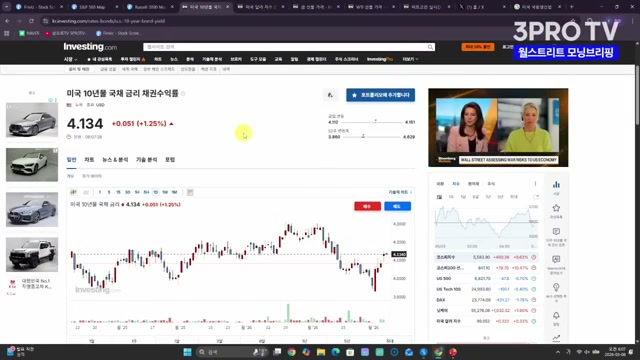Click the blue add-to-portfolio button

coord(380,95)
